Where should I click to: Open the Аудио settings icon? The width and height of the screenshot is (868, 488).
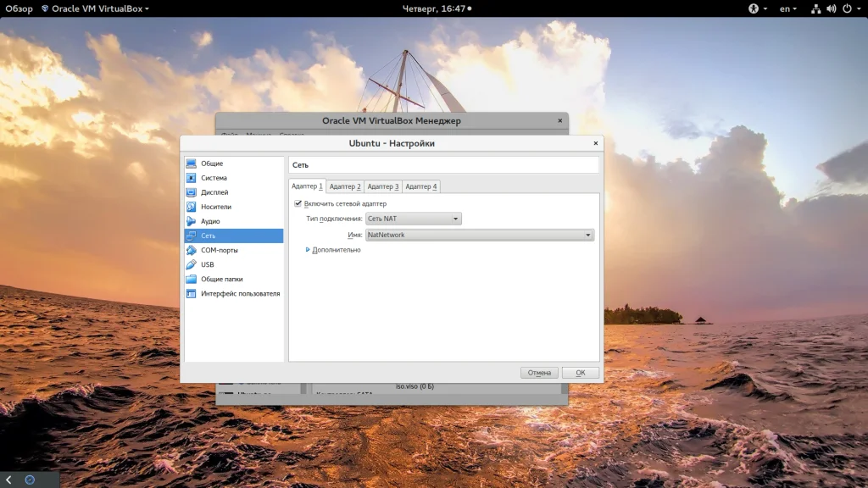click(x=192, y=221)
